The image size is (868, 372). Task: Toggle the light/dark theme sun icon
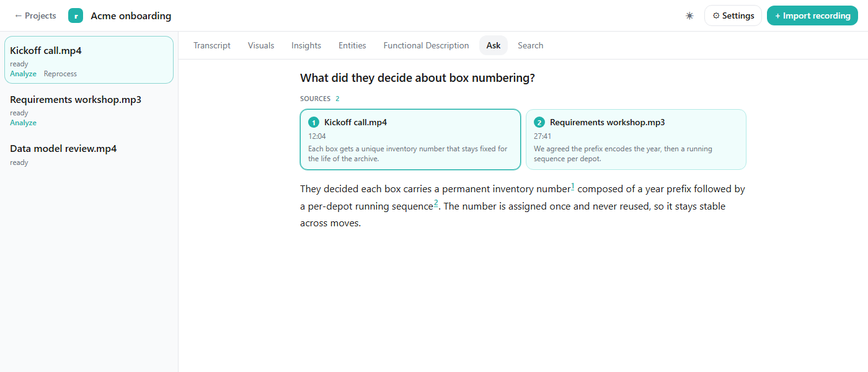[x=689, y=15]
